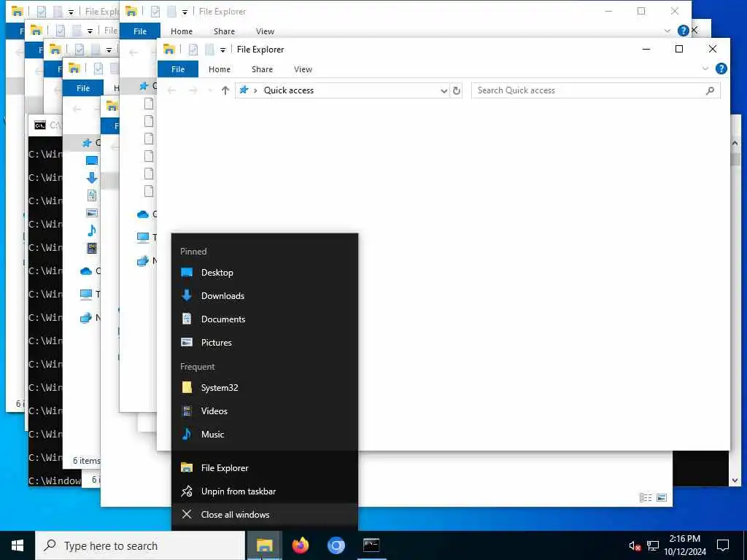747x560 pixels.
Task: Click the Downloads arrow icon in jump list
Action: point(187,295)
